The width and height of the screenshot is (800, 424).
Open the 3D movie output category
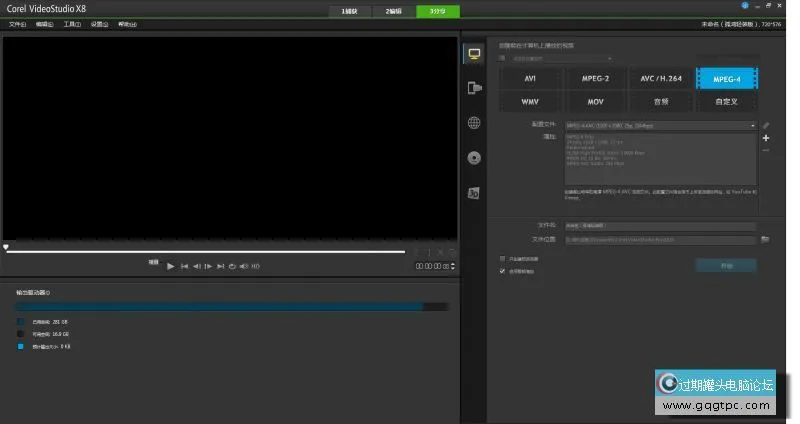click(475, 192)
